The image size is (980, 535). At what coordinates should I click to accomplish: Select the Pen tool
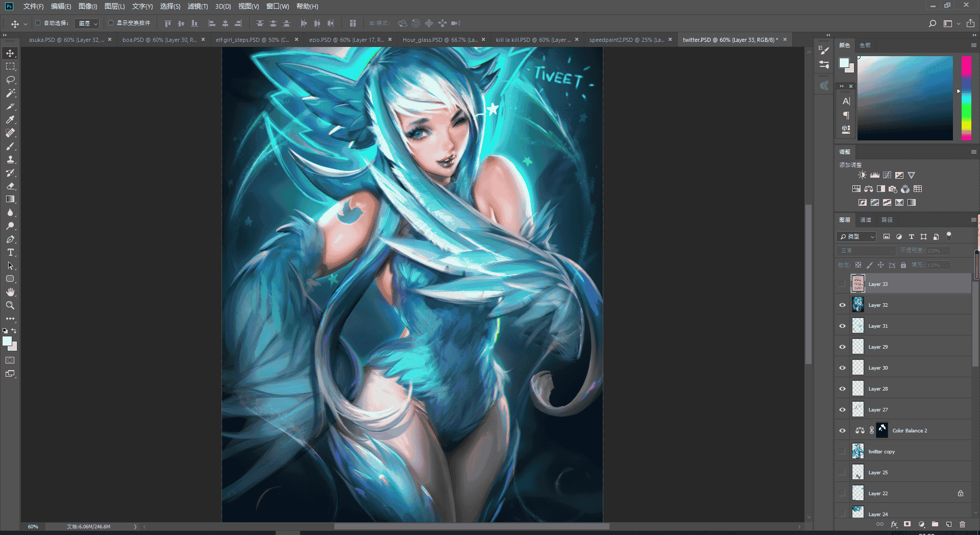(10, 239)
